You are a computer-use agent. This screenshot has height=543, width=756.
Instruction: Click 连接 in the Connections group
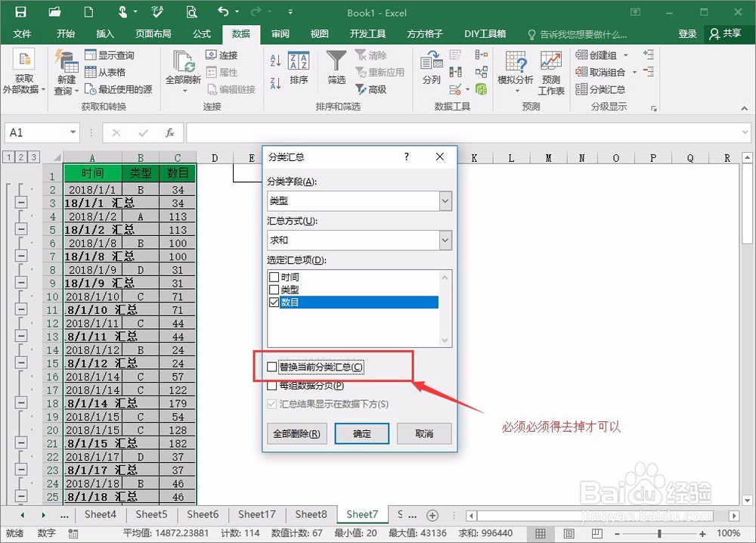pos(222,55)
